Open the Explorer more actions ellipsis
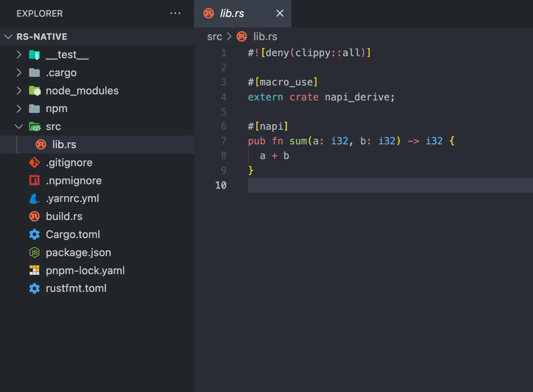The image size is (533, 392). pyautogui.click(x=175, y=13)
